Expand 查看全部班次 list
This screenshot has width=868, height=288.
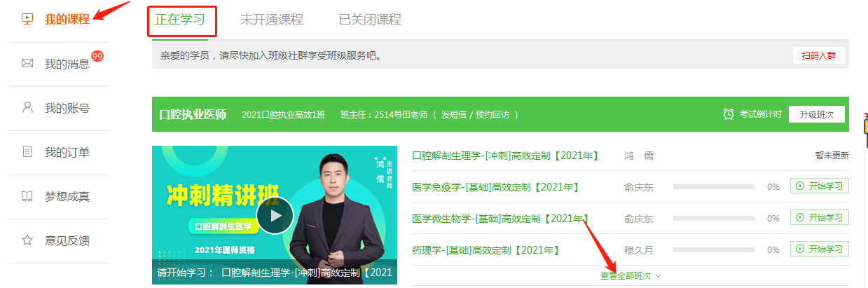pyautogui.click(x=626, y=276)
